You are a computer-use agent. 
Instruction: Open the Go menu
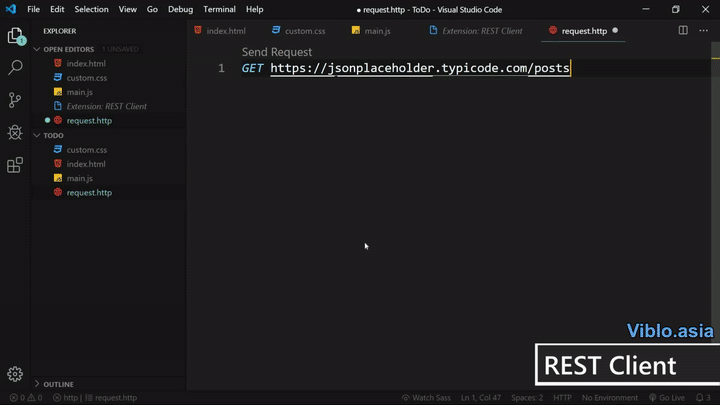(152, 9)
